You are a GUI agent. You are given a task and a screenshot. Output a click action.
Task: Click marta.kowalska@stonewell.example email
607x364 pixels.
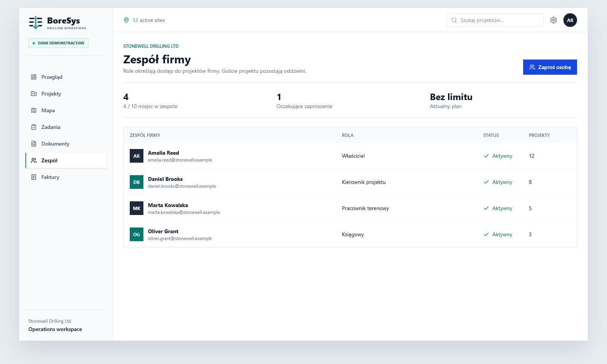pyautogui.click(x=184, y=212)
